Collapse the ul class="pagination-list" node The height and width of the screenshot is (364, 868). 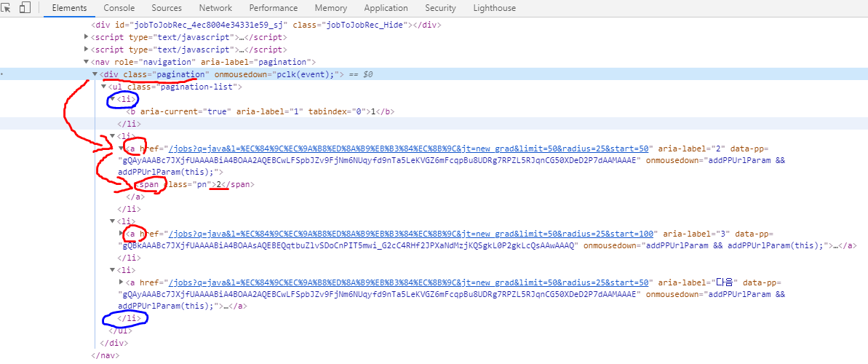104,87
